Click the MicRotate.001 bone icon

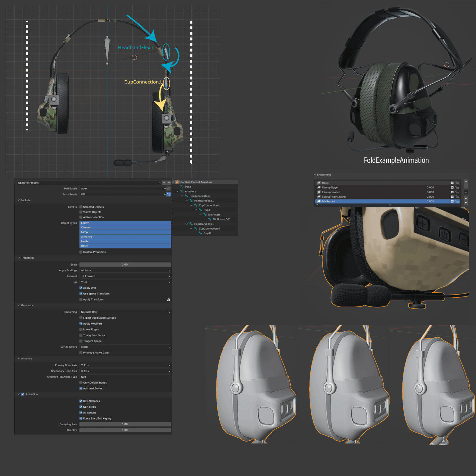(x=210, y=219)
